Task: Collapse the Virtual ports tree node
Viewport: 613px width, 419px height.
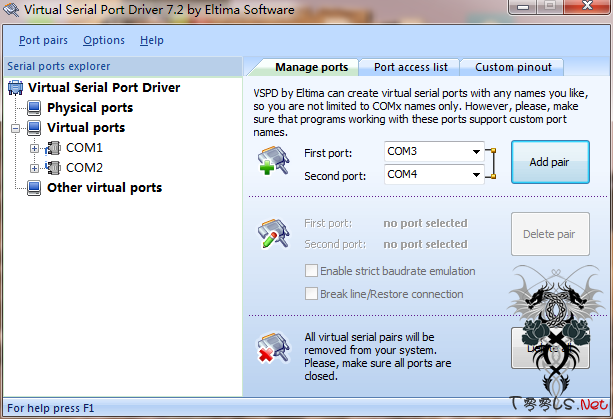Action: point(15,128)
